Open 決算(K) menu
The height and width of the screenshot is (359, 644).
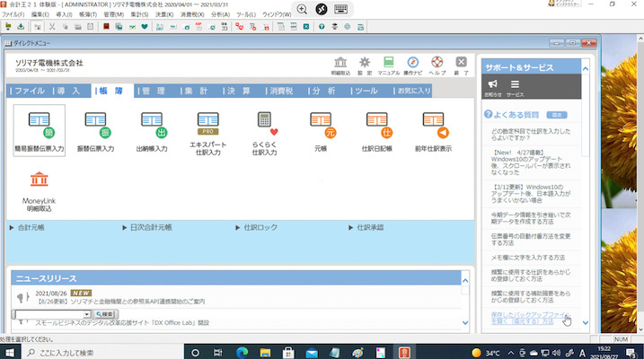click(x=164, y=14)
